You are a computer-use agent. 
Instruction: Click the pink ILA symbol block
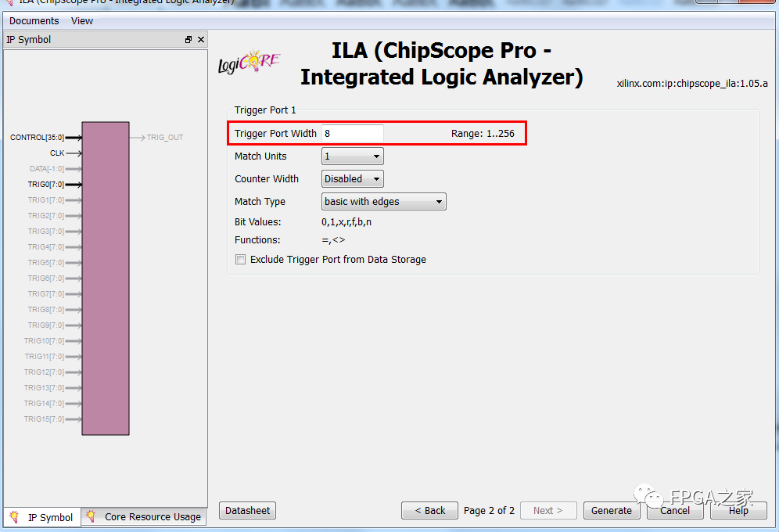pos(106,279)
